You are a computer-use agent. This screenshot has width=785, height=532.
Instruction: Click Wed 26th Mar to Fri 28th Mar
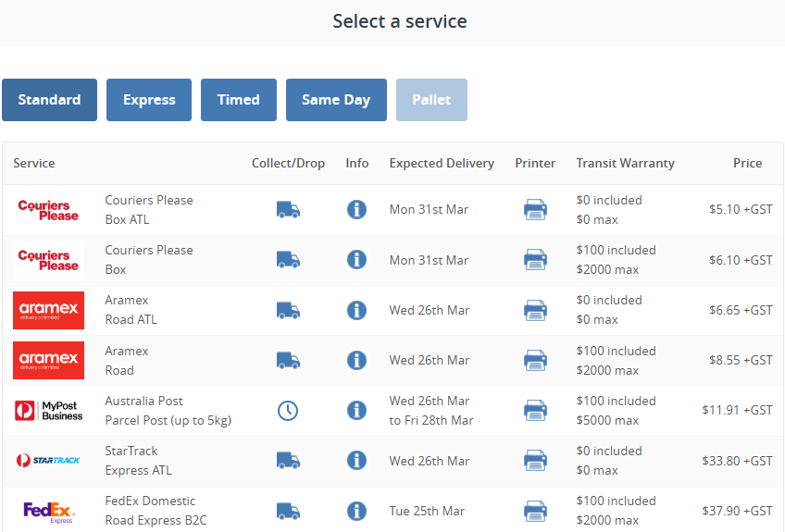click(x=431, y=411)
